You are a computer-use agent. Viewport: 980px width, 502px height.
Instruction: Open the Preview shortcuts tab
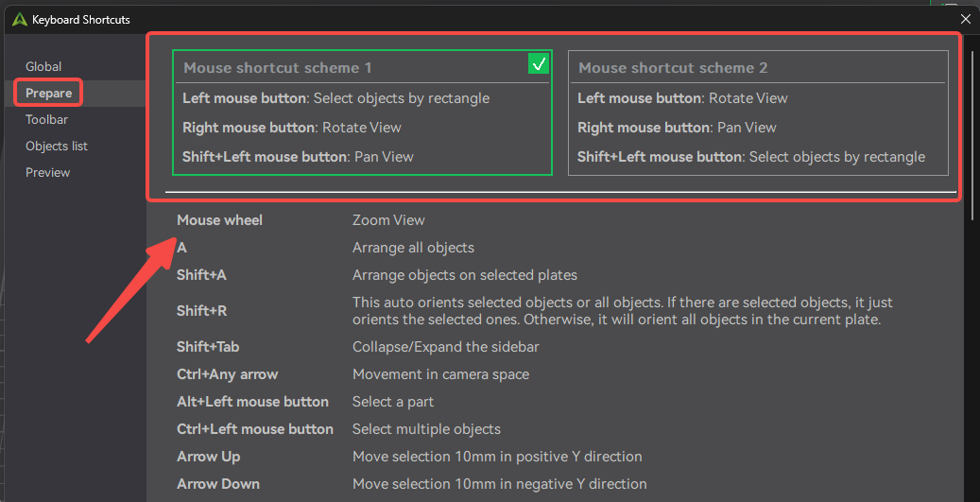(x=48, y=173)
